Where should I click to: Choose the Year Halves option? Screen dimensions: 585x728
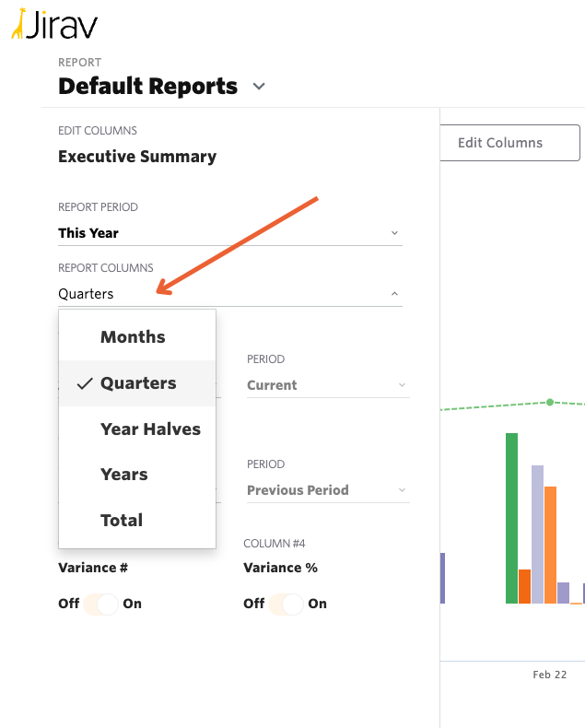tap(150, 429)
